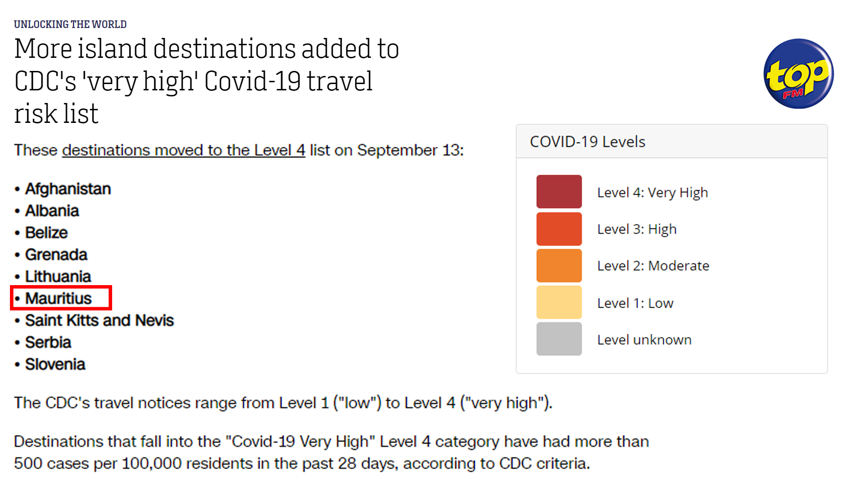Viewport: 868px width, 488px height.
Task: Click Saint Kitts and Nevis entry
Action: click(99, 320)
